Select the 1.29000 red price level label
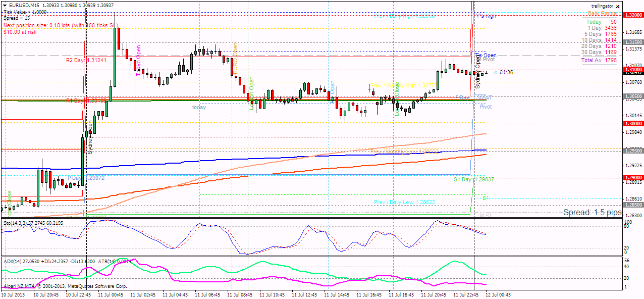644x299 pixels. [x=632, y=178]
